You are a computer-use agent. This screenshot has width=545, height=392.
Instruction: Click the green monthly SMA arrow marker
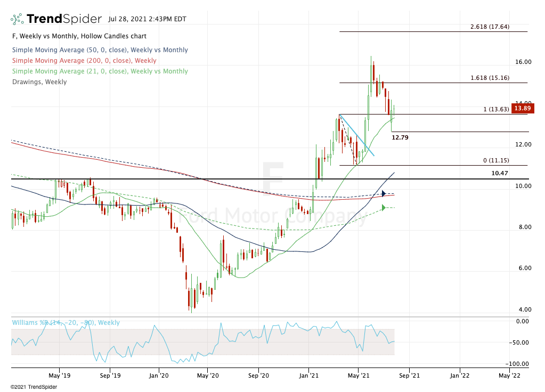tap(384, 208)
